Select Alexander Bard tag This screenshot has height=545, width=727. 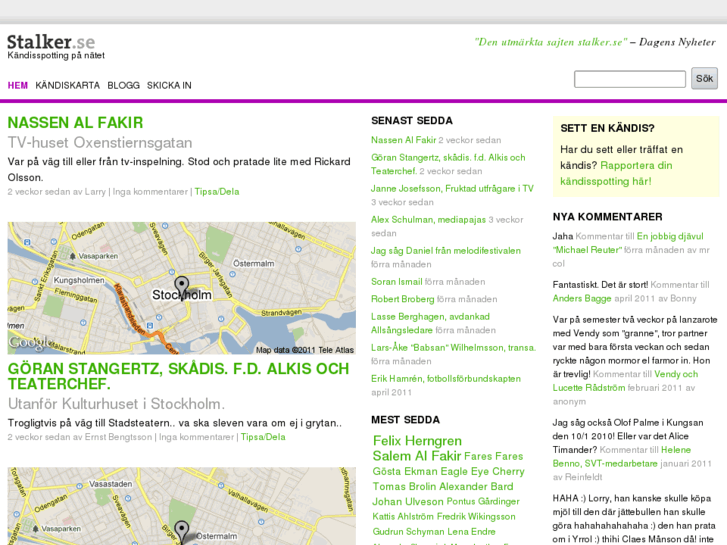[x=476, y=487]
